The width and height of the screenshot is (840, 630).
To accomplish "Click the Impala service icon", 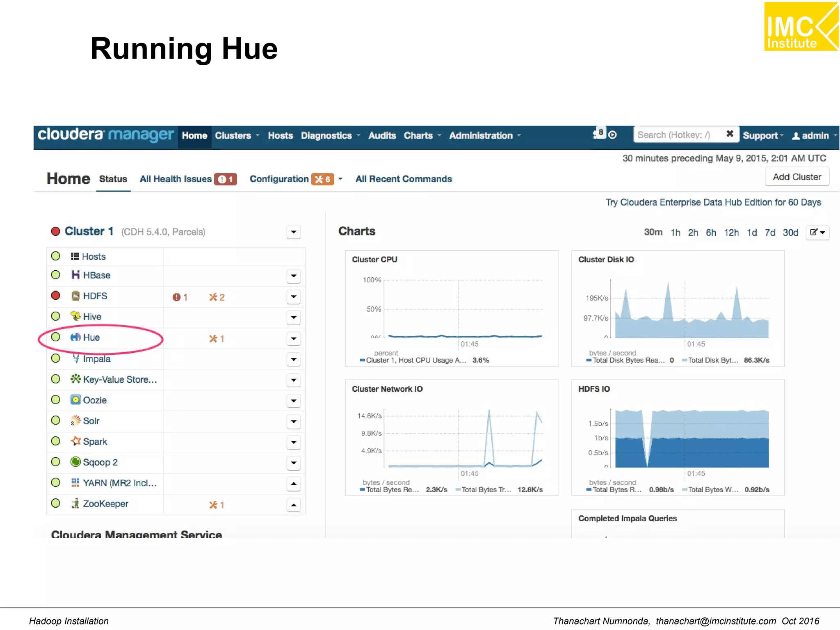I will pos(76,358).
